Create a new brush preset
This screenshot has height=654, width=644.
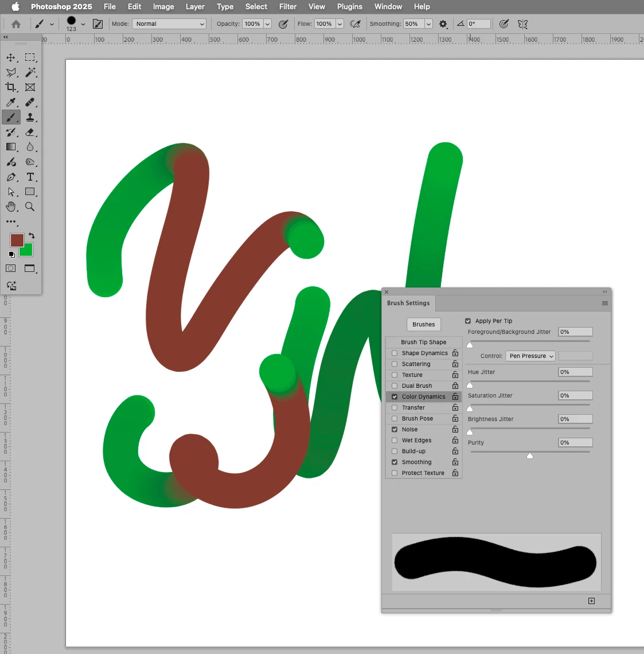click(x=591, y=601)
